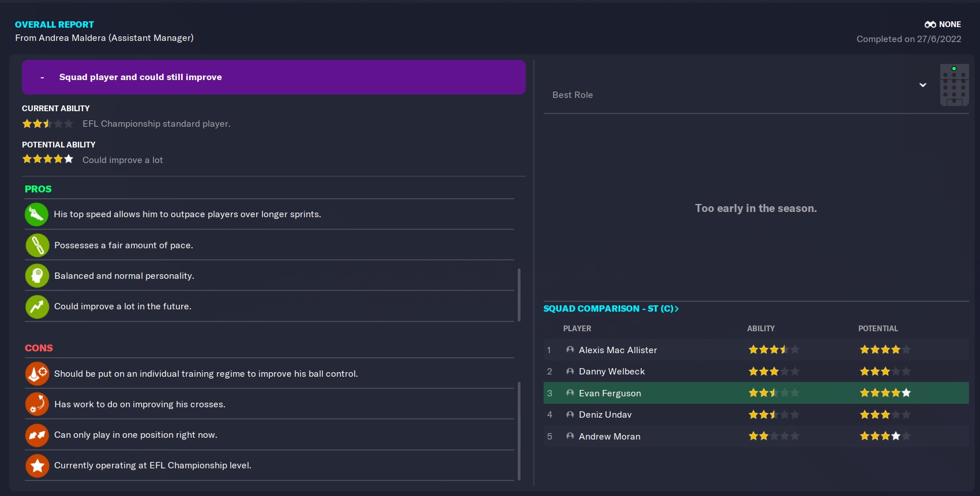
Task: Click the improving crosses icon
Action: (x=37, y=404)
